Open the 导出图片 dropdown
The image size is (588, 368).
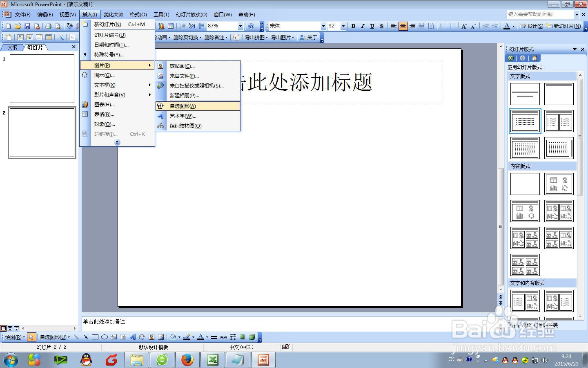283,37
